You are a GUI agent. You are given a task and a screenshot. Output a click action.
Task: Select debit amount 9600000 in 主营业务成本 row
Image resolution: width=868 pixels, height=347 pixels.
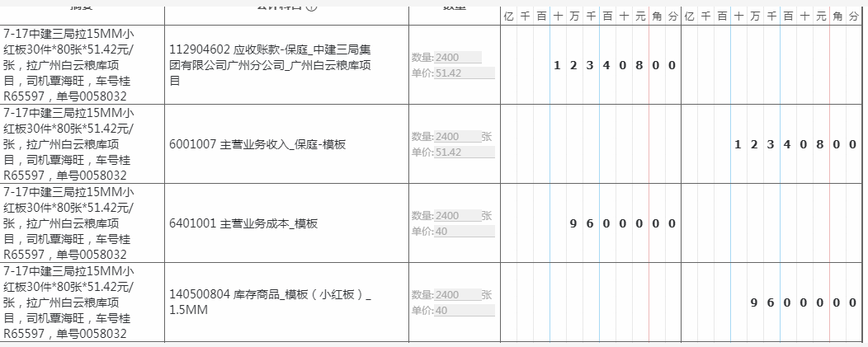pos(591,223)
